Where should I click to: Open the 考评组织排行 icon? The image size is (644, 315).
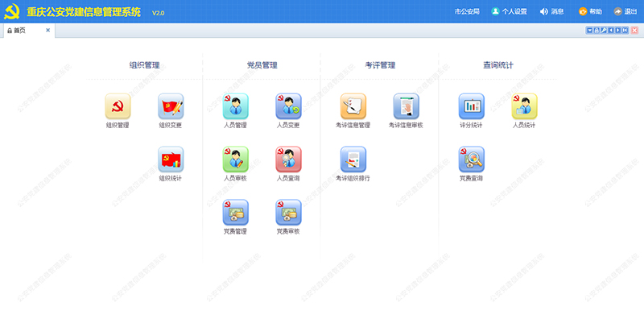point(353,160)
